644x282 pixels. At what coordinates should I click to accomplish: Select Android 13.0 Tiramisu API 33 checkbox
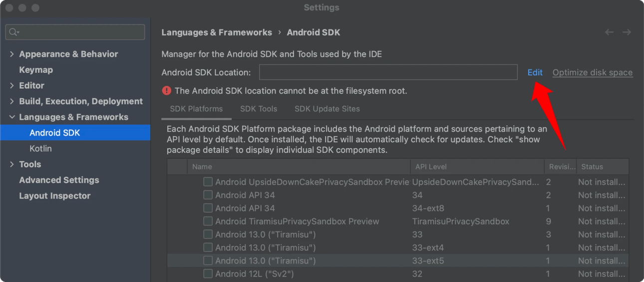coord(208,235)
